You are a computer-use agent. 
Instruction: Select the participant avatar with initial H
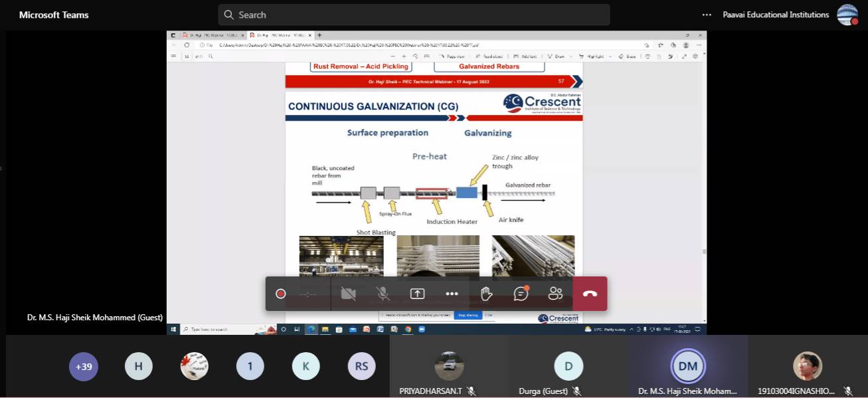point(139,366)
